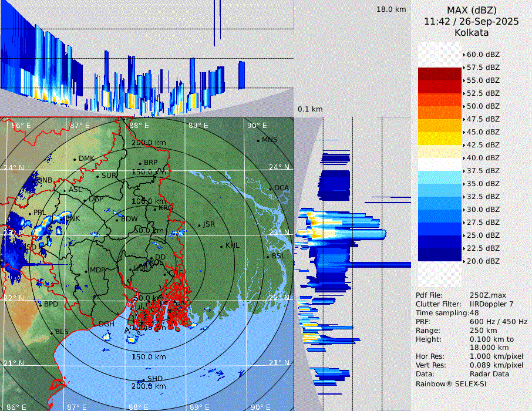Select the DCA station dot

(x=271, y=188)
